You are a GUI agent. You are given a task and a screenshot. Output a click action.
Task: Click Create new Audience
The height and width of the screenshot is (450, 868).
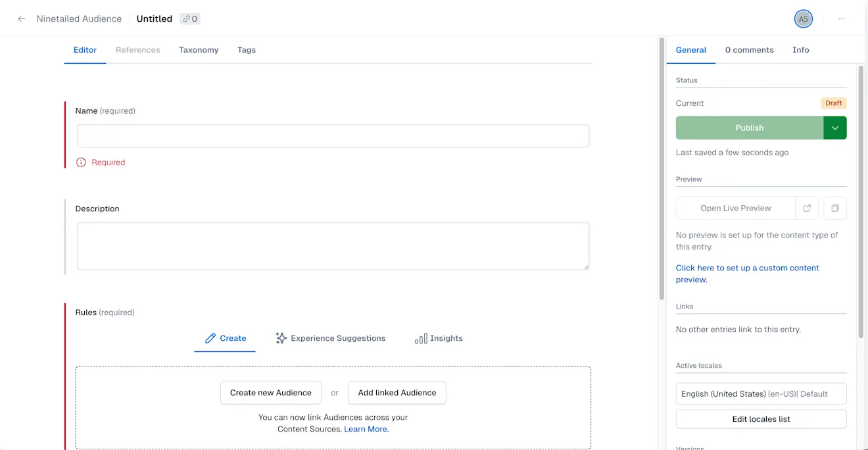[270, 392]
